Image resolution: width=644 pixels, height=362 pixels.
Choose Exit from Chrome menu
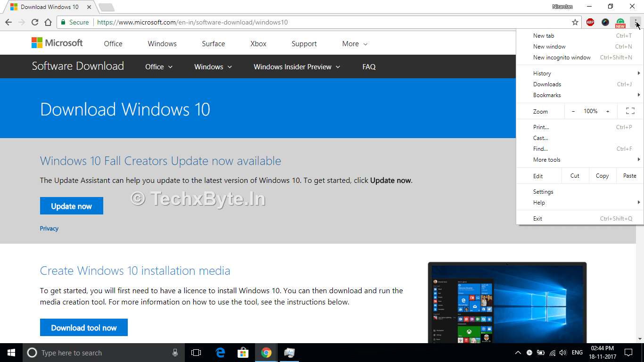pos(580,219)
